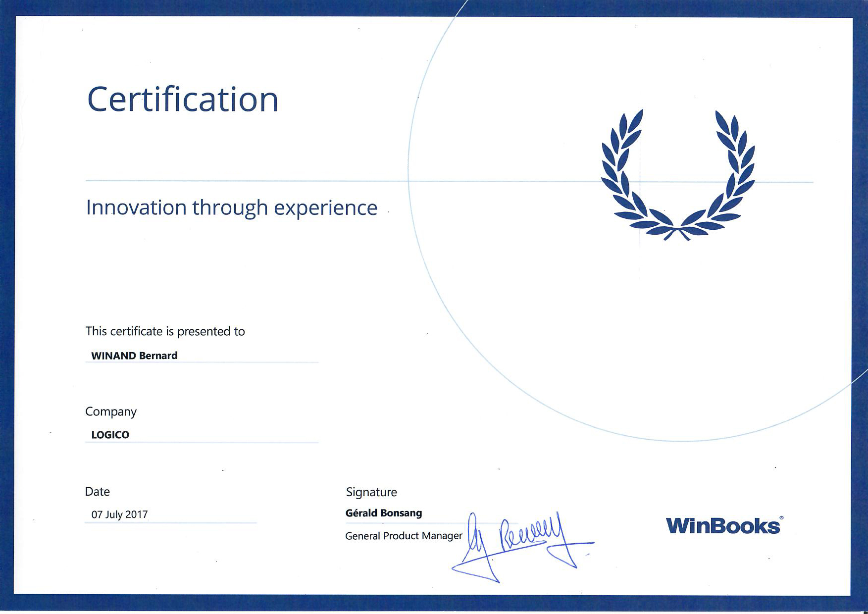Select the date 07 July 2017
This screenshot has width=868, height=614.
(x=120, y=514)
